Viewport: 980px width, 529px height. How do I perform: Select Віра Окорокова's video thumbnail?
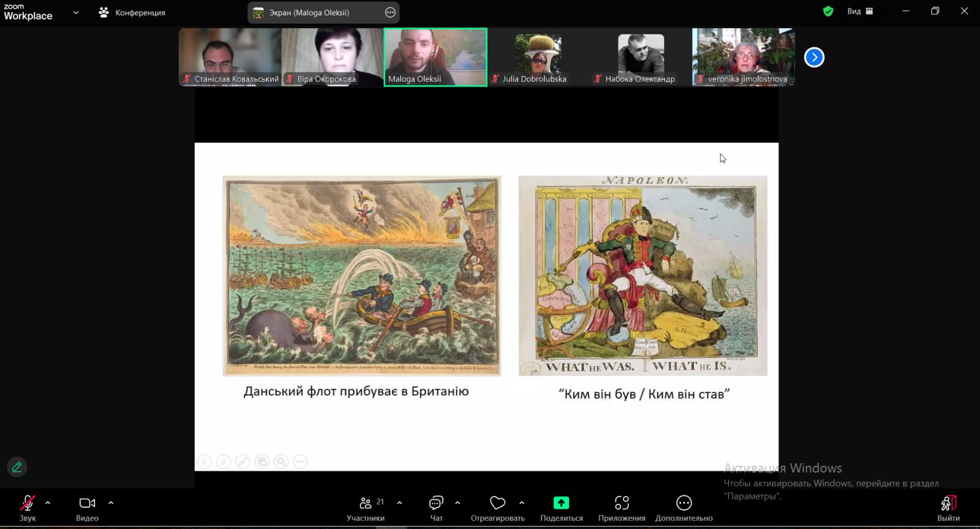click(332, 57)
